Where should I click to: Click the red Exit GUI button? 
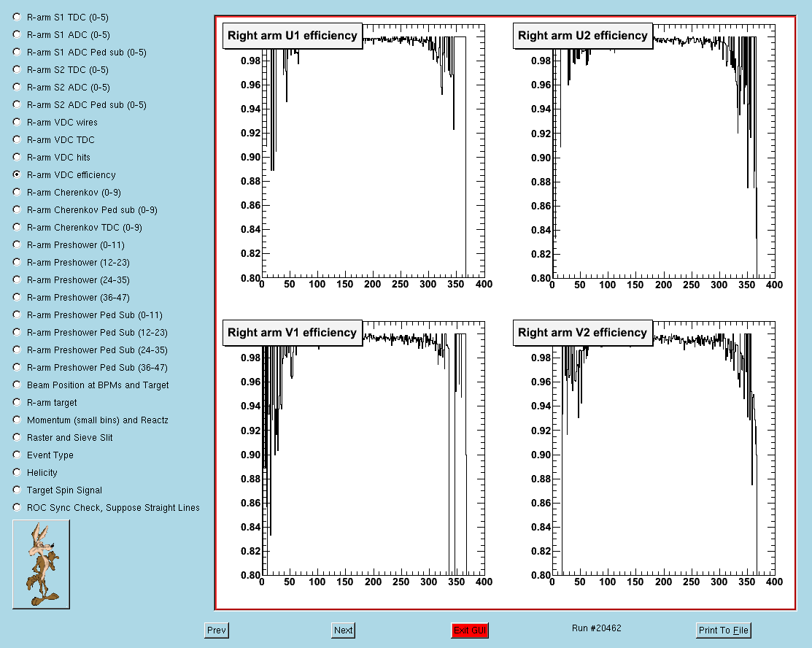coord(470,630)
